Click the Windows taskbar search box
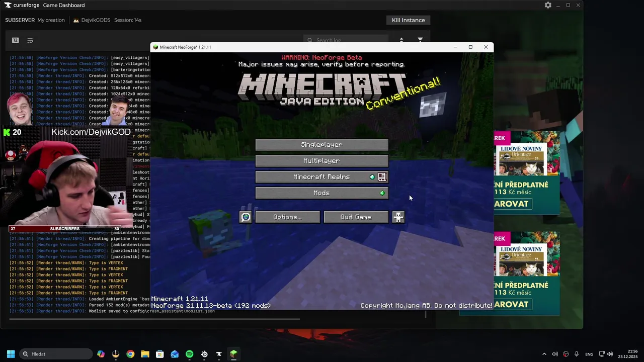This screenshot has width=644, height=362. [56, 354]
